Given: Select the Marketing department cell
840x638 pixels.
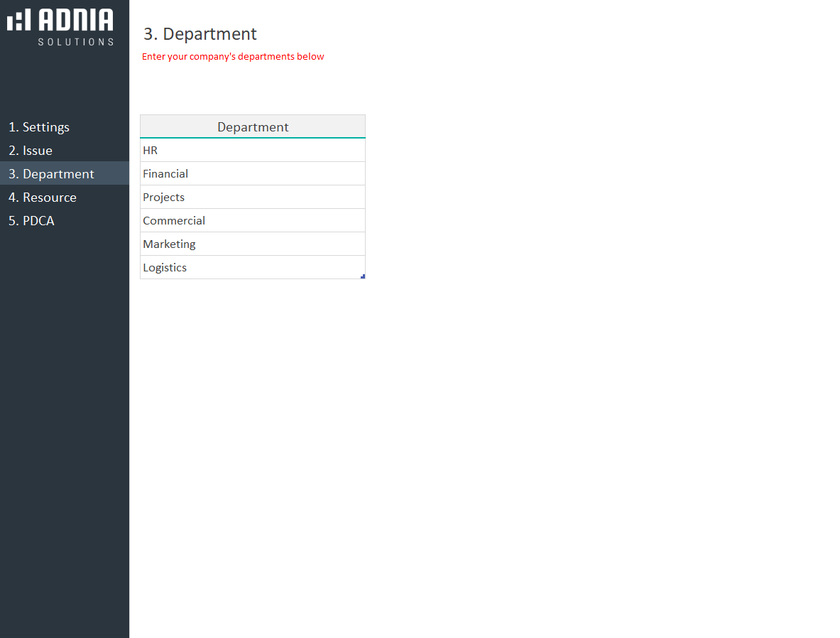Looking at the screenshot, I should tap(253, 244).
